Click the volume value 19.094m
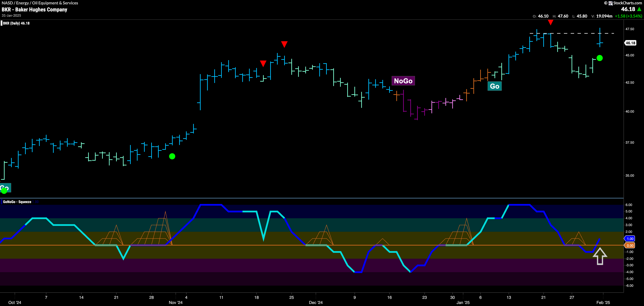Image resolution: width=644 pixels, height=306 pixels. [x=604, y=16]
